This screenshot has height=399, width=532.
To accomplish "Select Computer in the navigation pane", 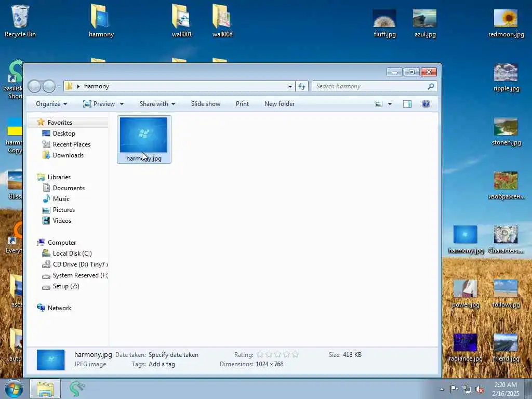I will pyautogui.click(x=62, y=243).
